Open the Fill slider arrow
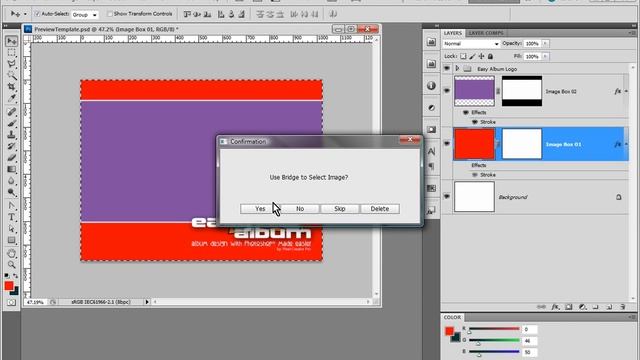This screenshot has height=360, width=640. 545,56
